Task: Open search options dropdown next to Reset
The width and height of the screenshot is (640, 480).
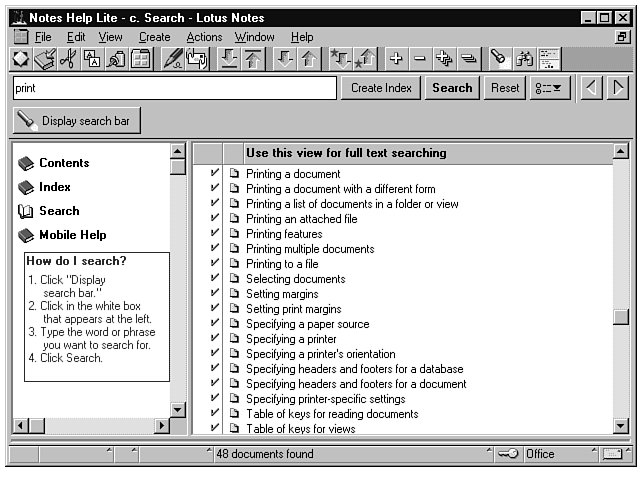Action: click(x=547, y=88)
